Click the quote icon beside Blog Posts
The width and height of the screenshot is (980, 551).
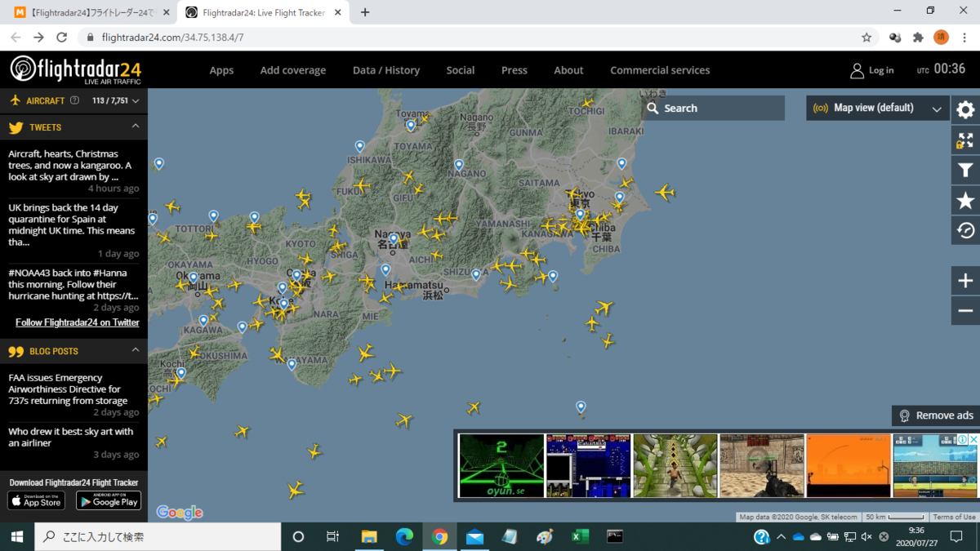tap(16, 352)
